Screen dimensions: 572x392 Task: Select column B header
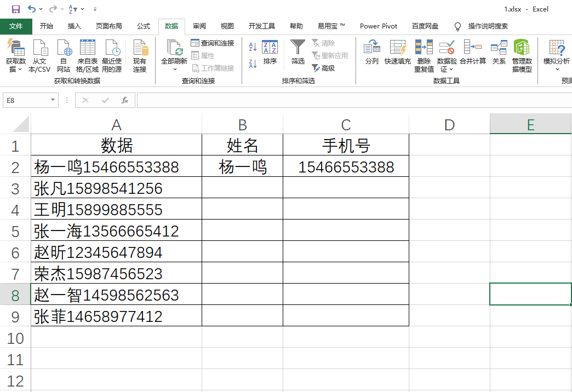(242, 124)
